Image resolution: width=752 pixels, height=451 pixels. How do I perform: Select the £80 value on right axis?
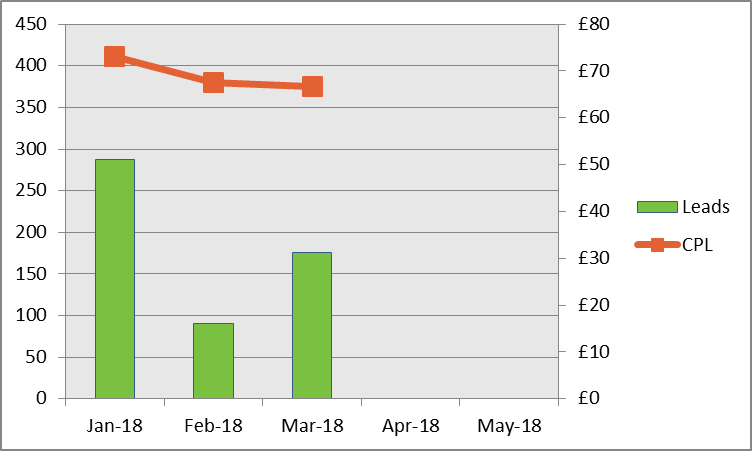[590, 24]
